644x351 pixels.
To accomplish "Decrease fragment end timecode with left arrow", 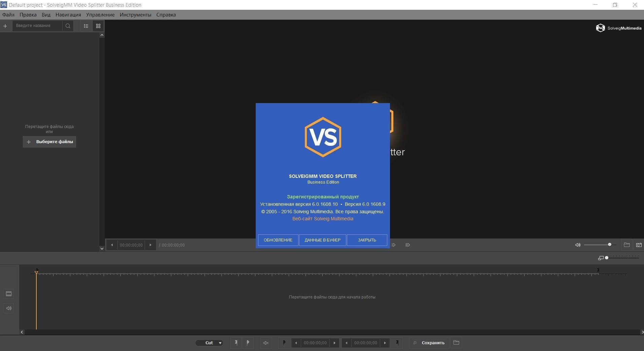I will 346,343.
